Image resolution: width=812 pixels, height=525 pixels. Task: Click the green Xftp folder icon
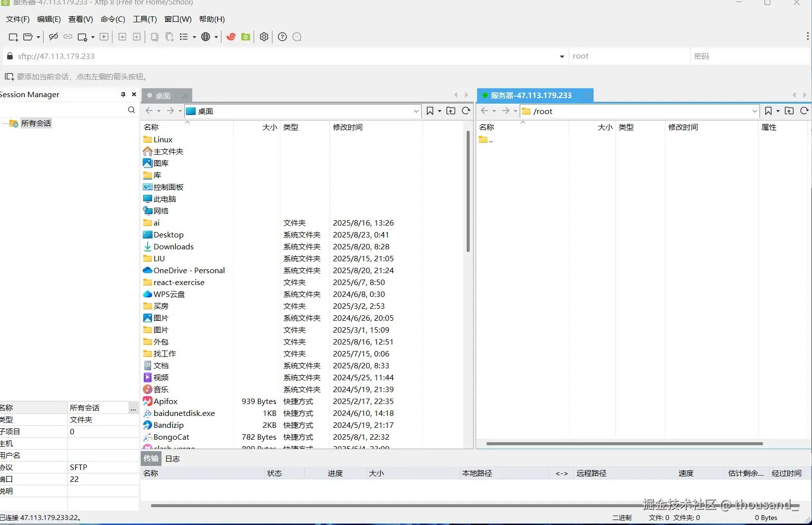246,37
